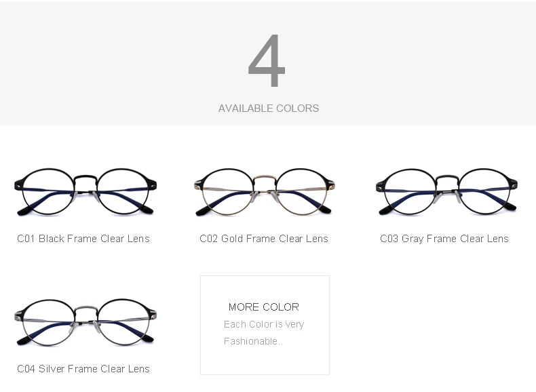Click the C04 Silver Frame Clear Lens label
536x392 pixels.
pyautogui.click(x=83, y=369)
